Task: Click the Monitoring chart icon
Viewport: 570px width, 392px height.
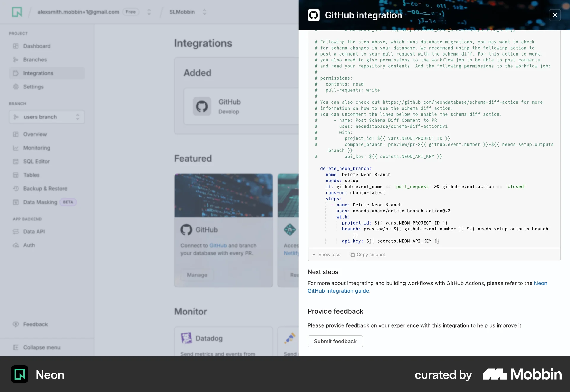Action: [16, 148]
